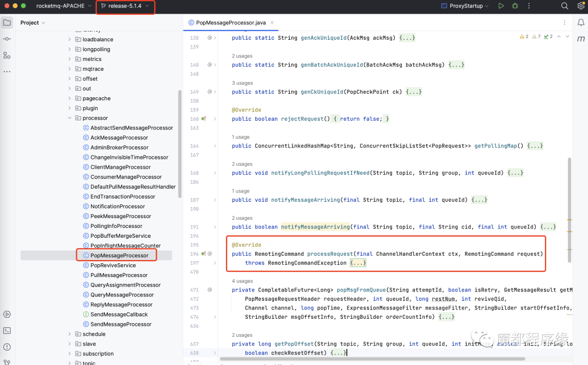Open the more actions menu beside Debug

529,6
